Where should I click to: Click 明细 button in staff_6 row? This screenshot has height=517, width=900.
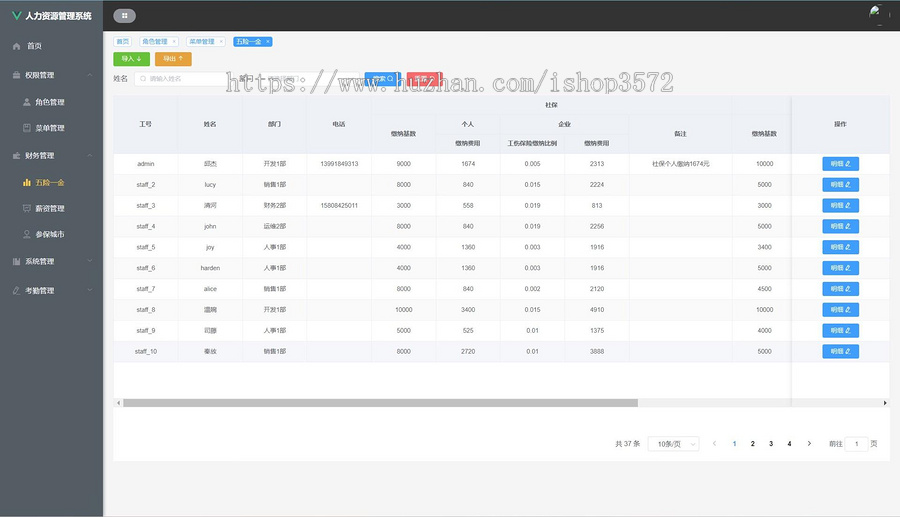[x=840, y=268]
